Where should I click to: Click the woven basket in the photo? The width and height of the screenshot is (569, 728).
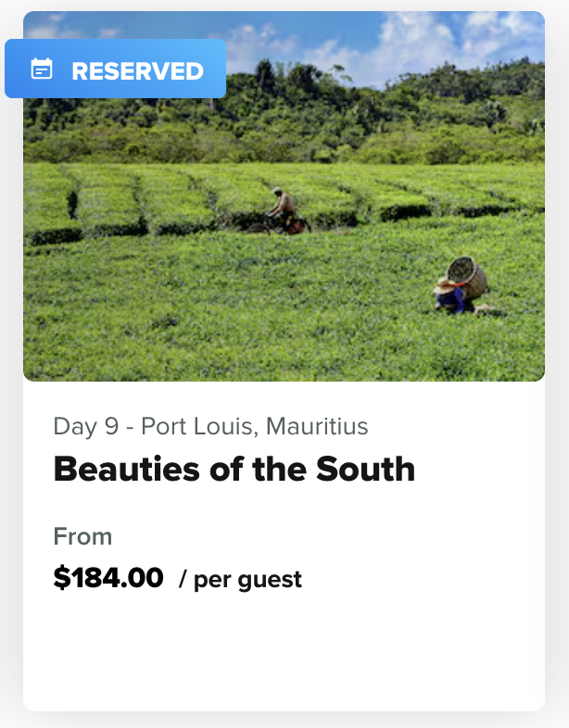pos(468,276)
